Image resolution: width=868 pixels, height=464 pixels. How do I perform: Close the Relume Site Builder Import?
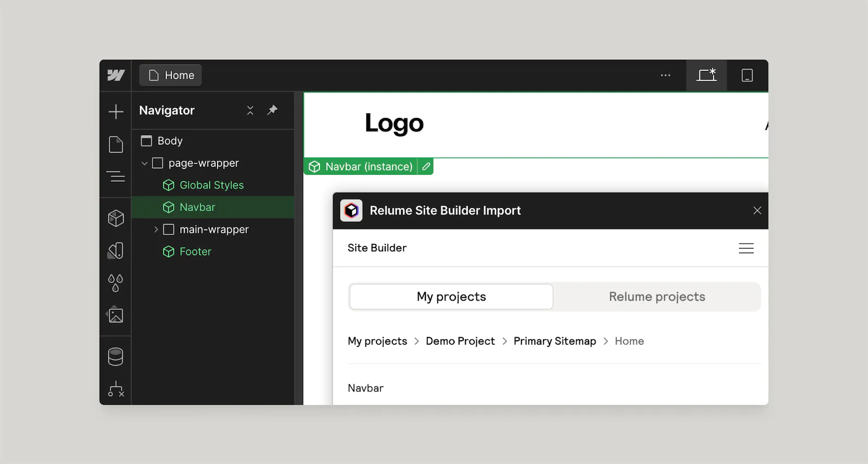point(757,211)
